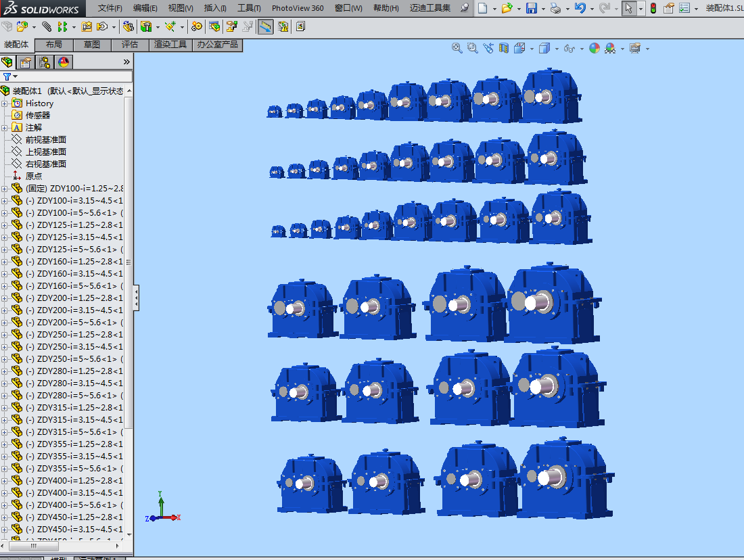This screenshot has width=744, height=560.
Task: Pin the menu bar with pushpin
Action: [465, 7]
